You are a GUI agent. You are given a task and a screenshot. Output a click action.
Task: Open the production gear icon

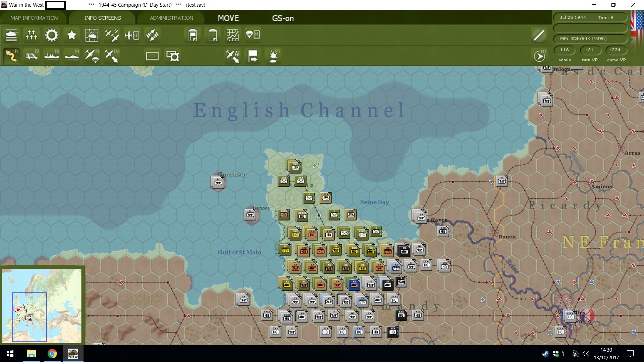point(52,35)
